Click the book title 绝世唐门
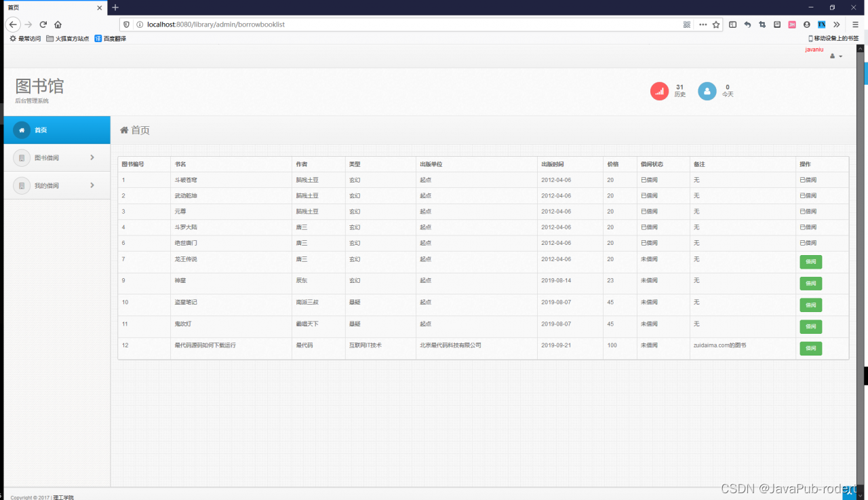 click(186, 243)
